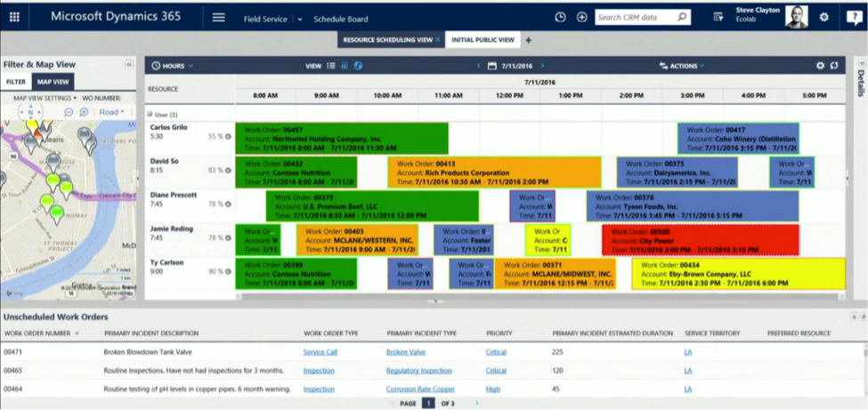Viewport: 868px width, 410px height.
Task: Switch to the Filter tab
Action: coord(16,82)
